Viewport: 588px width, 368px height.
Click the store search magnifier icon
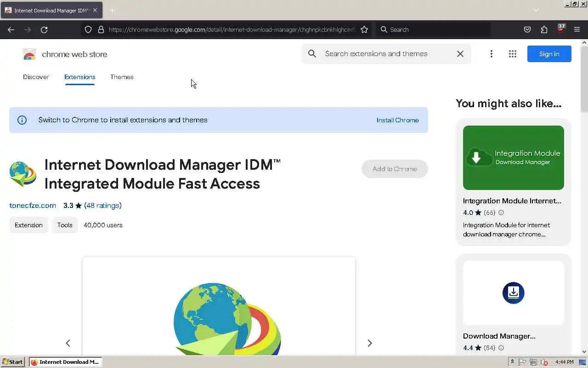[x=312, y=54]
